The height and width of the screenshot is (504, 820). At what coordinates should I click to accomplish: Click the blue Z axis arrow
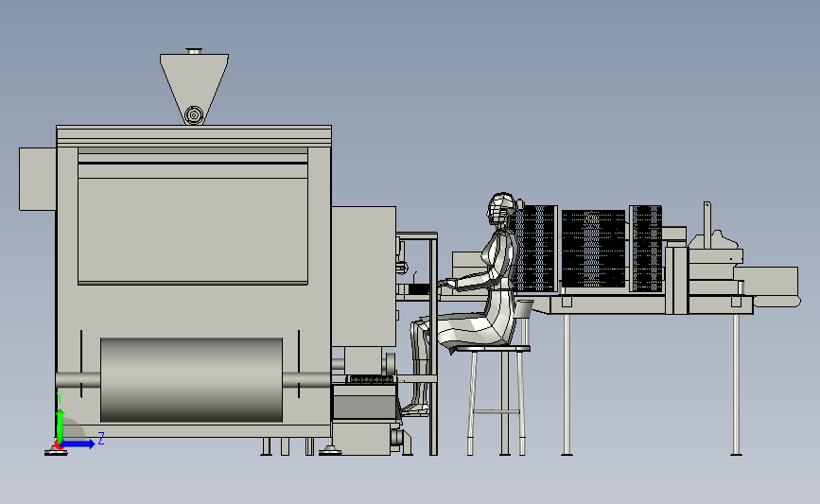79,443
